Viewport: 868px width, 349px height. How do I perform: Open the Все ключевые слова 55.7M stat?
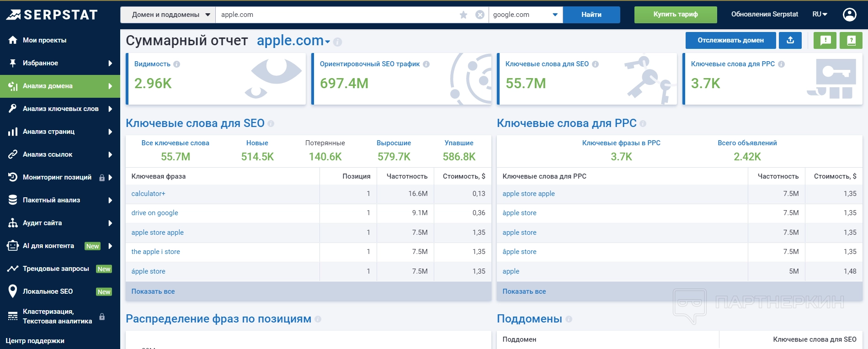point(176,150)
